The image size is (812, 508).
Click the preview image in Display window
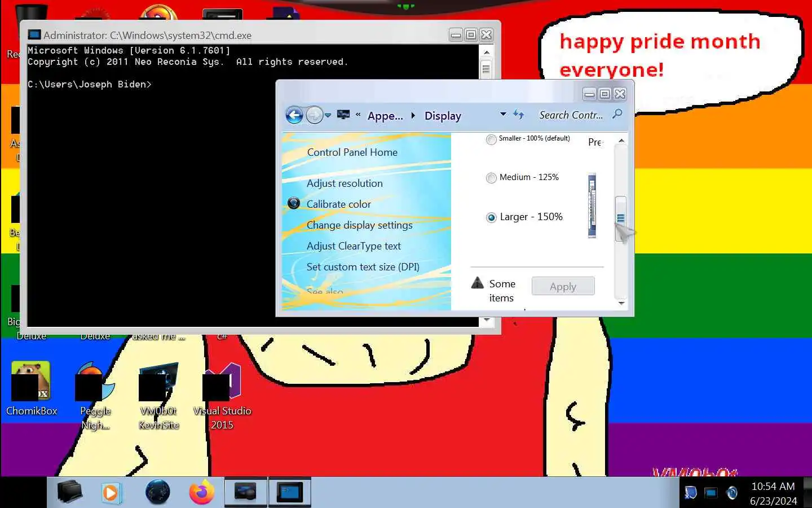click(592, 205)
